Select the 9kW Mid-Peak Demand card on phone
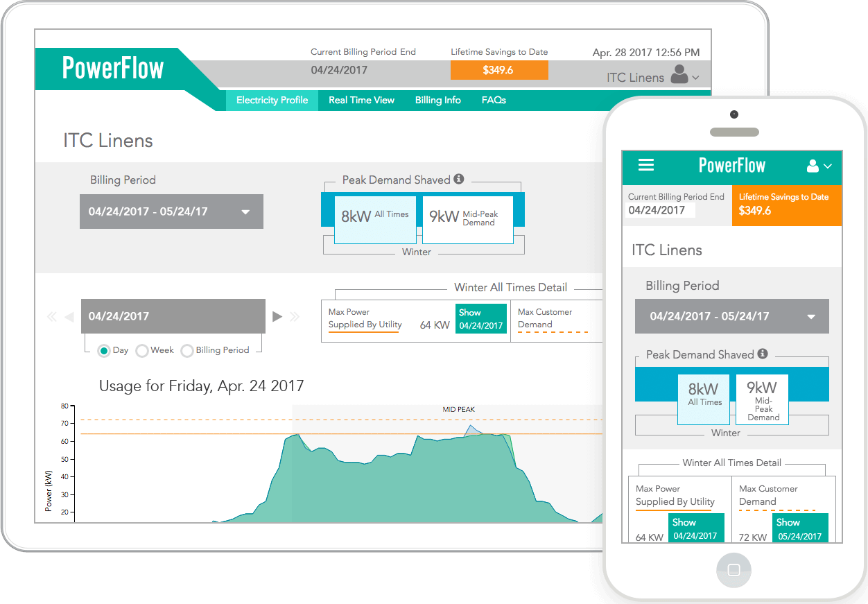Screen dimensions: 868x604 762,399
